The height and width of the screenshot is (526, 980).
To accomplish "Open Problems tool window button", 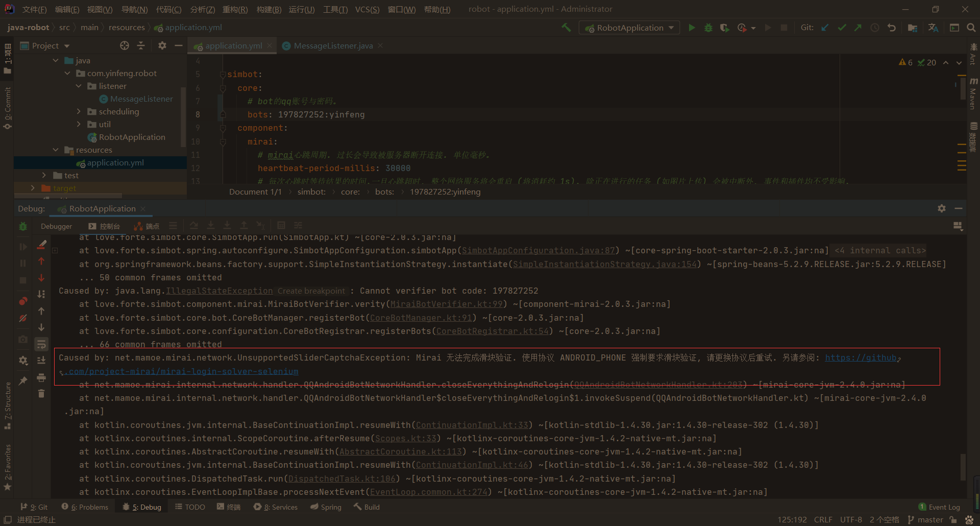I will coord(85,507).
